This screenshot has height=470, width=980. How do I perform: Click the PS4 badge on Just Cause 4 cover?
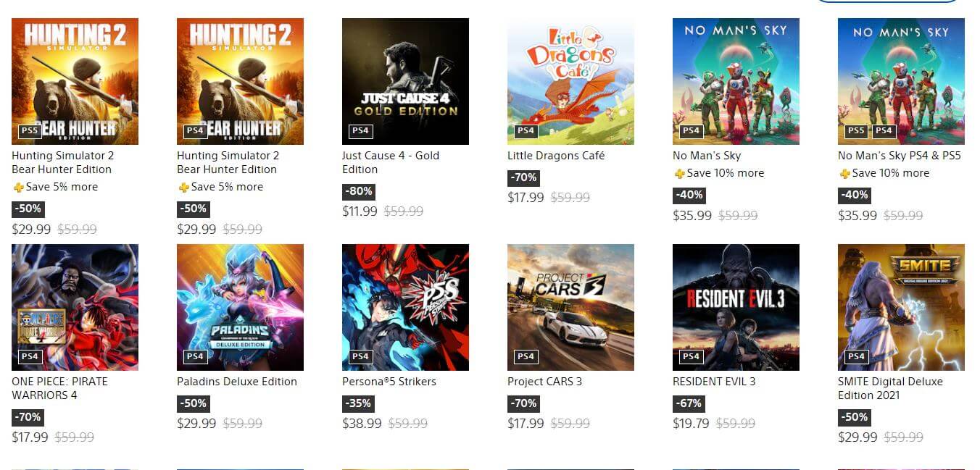(x=360, y=131)
